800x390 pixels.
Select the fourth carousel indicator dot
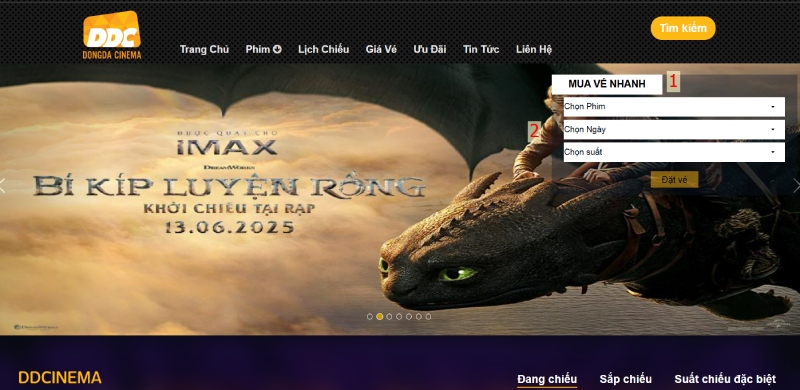click(x=399, y=316)
